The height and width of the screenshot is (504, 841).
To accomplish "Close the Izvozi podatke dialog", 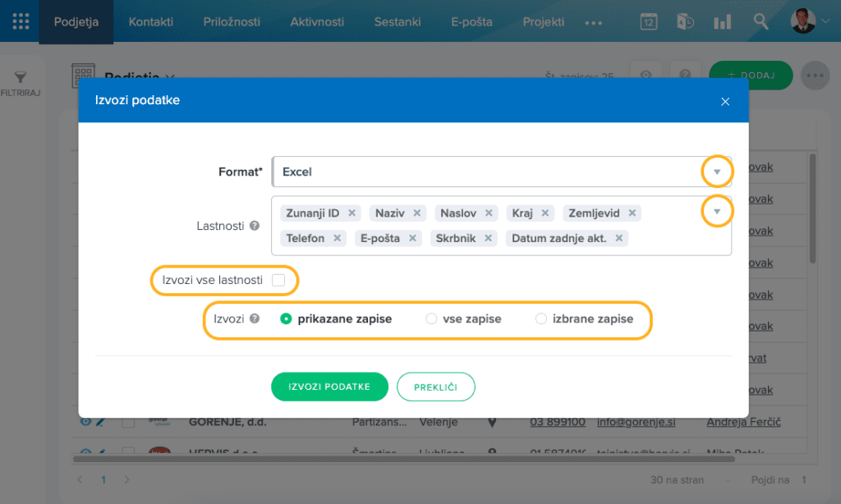I will coord(724,101).
